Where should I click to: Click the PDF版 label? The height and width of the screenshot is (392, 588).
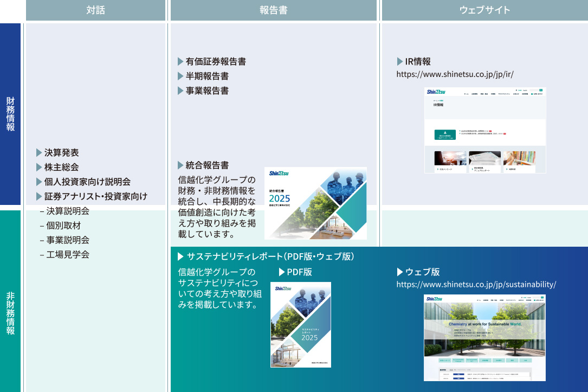tap(299, 272)
